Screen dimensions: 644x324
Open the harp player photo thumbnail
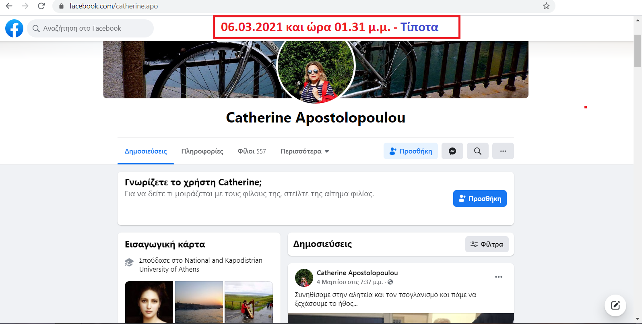(249, 302)
